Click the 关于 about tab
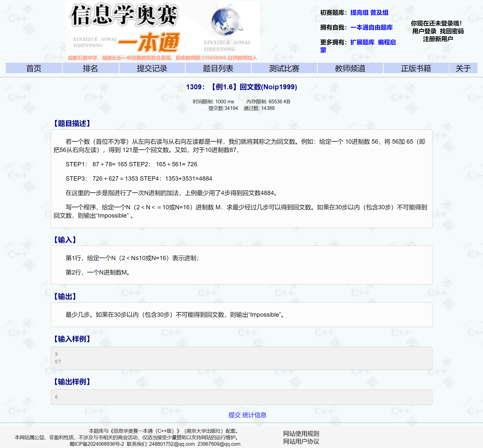483x448 pixels. [463, 68]
